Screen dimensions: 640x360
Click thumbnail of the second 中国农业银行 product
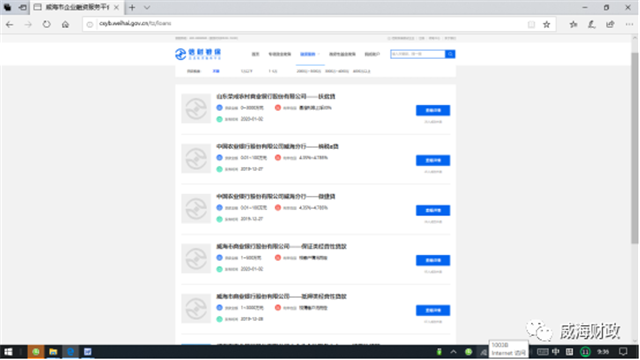click(x=196, y=209)
